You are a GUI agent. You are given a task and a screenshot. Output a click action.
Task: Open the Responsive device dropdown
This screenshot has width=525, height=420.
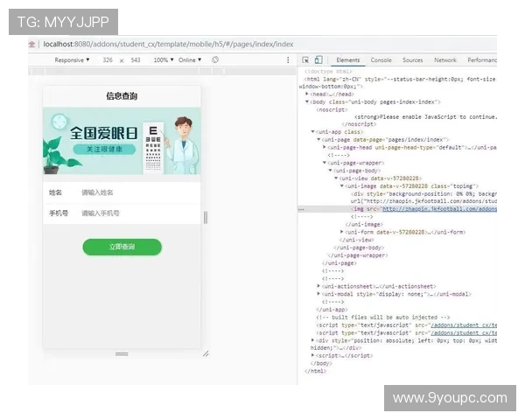click(x=72, y=60)
